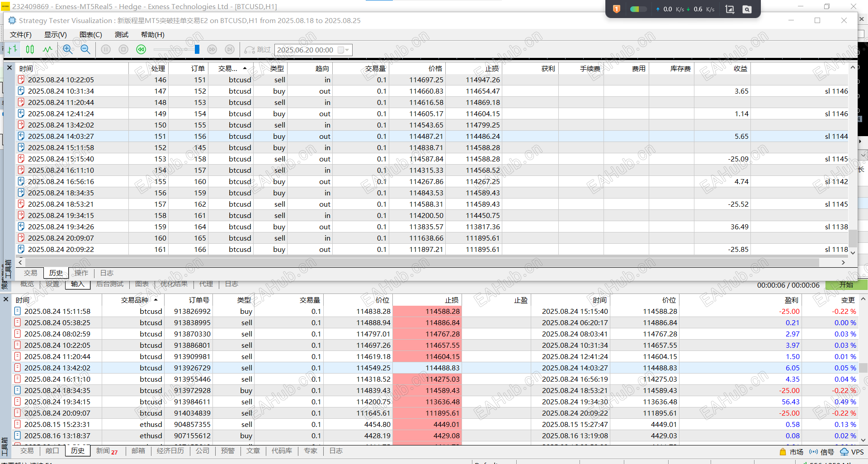
Task: Switch chart to candlestick mode
Action: coord(30,50)
